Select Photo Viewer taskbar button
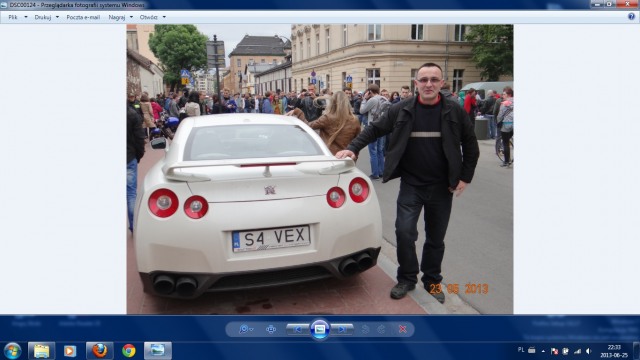The height and width of the screenshot is (360, 640). (x=158, y=351)
